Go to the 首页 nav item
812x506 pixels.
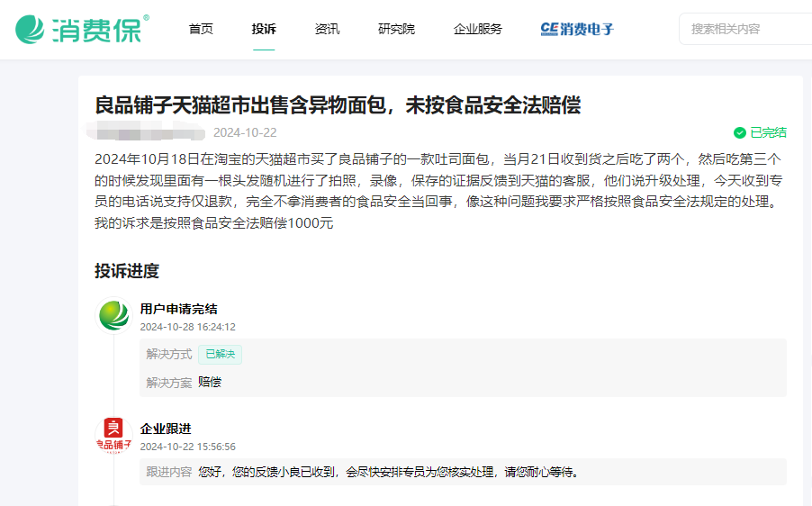201,29
